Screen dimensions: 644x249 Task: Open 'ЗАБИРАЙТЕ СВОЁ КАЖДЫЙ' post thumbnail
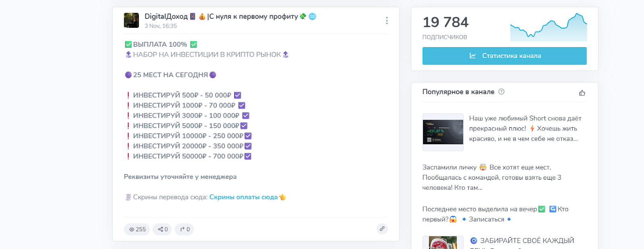point(443,243)
